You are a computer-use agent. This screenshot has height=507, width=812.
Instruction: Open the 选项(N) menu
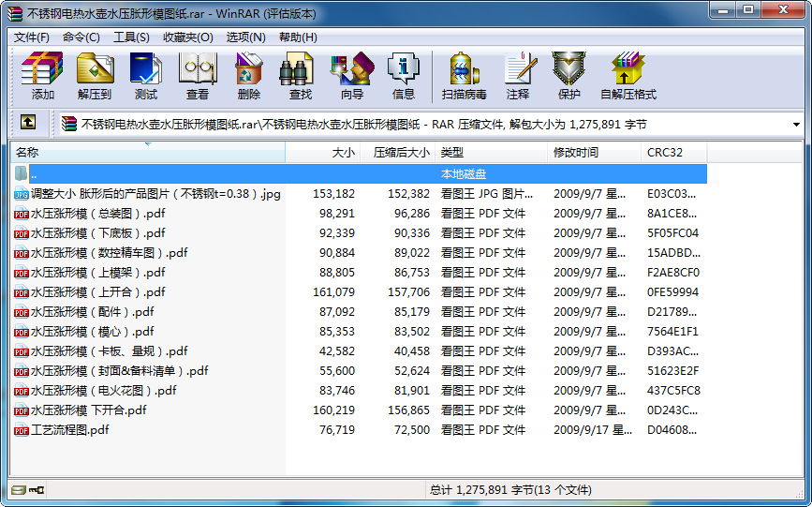[x=246, y=37]
